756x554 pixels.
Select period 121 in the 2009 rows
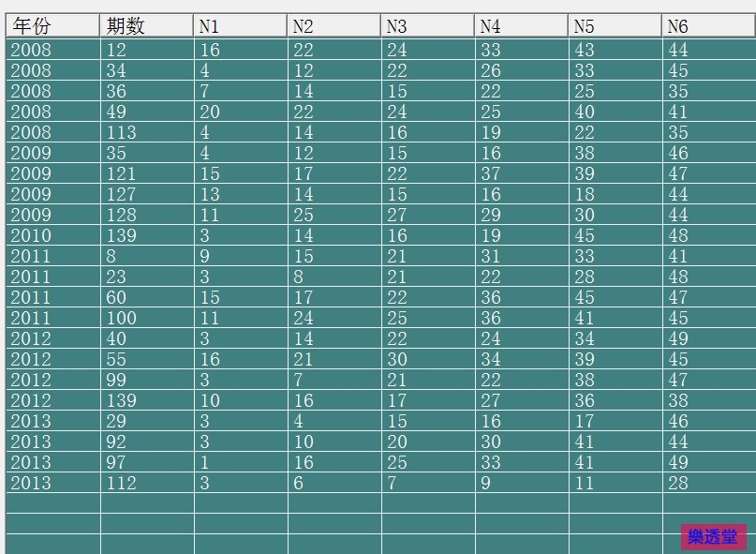[122, 173]
